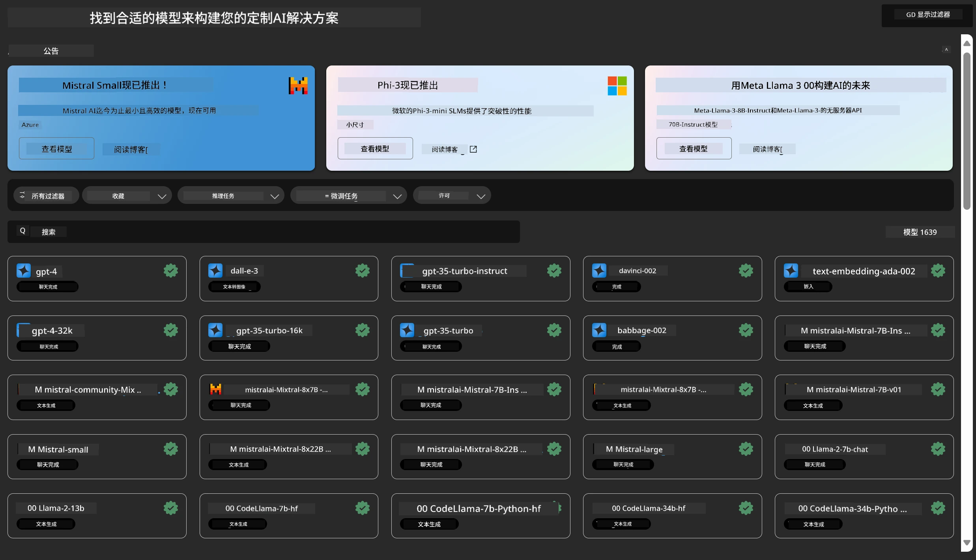Click the Azure OpenAI icon on the babbage-002 card
This screenshot has width=976, height=560.
(x=599, y=330)
